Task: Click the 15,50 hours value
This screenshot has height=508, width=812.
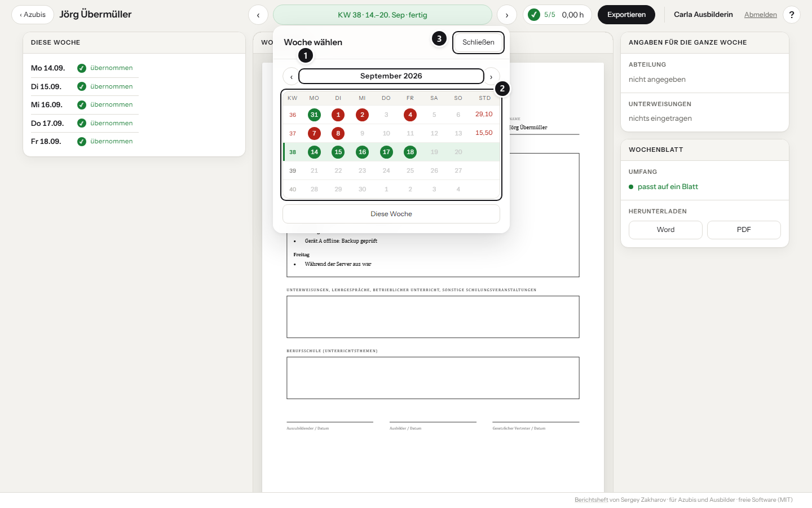Action: point(484,133)
